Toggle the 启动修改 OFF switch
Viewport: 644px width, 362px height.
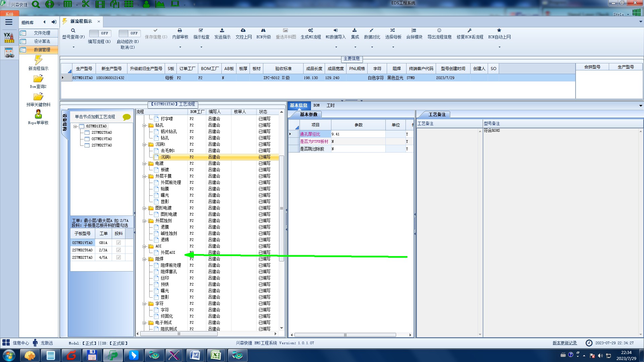[129, 33]
